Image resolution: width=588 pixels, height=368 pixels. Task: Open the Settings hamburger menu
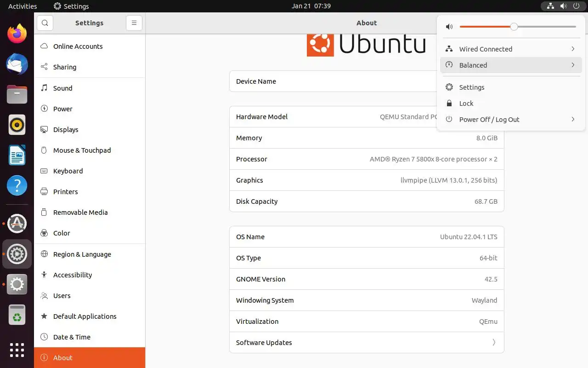[x=134, y=23]
